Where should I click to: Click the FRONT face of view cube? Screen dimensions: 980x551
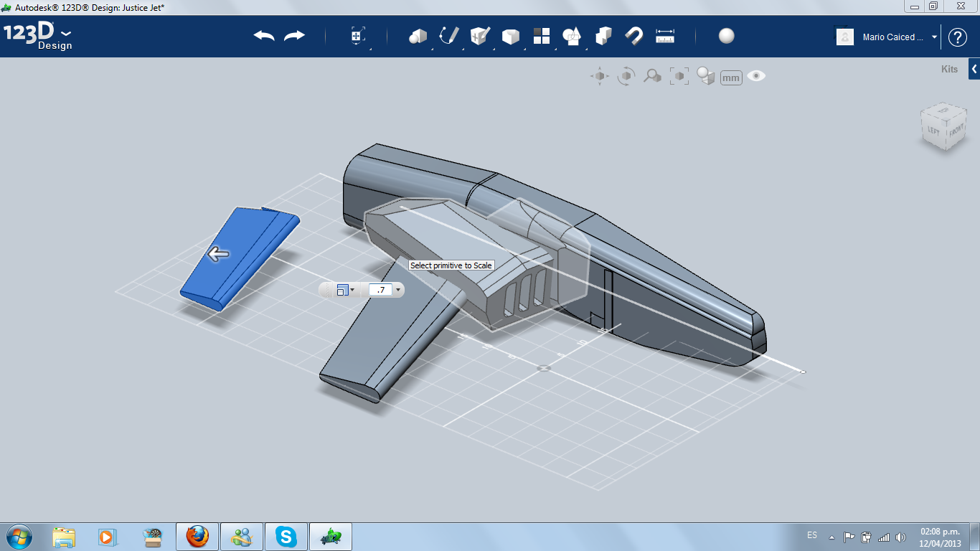(956, 132)
